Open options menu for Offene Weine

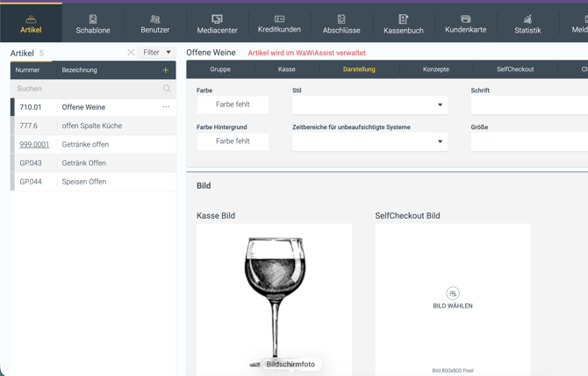pyautogui.click(x=166, y=107)
